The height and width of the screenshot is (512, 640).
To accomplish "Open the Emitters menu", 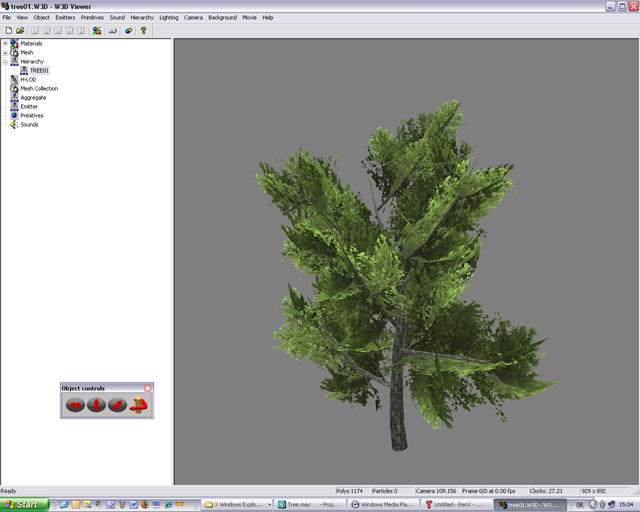I will (x=65, y=18).
